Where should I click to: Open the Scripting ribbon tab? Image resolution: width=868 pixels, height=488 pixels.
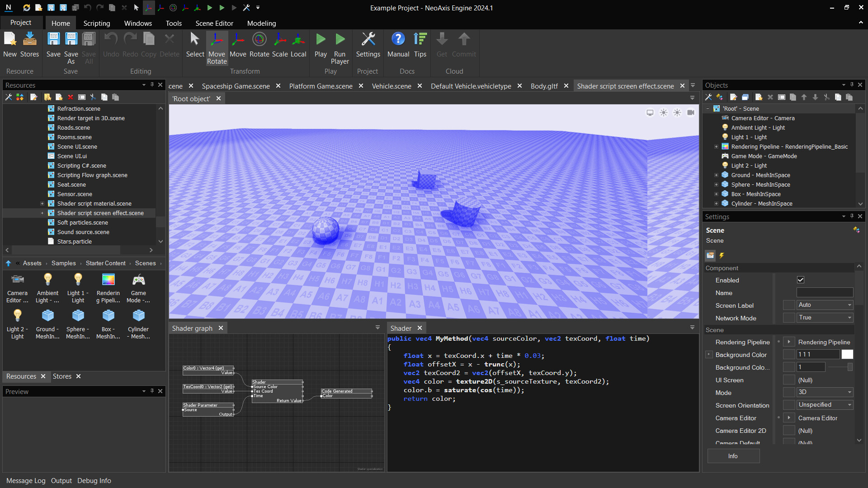(96, 23)
